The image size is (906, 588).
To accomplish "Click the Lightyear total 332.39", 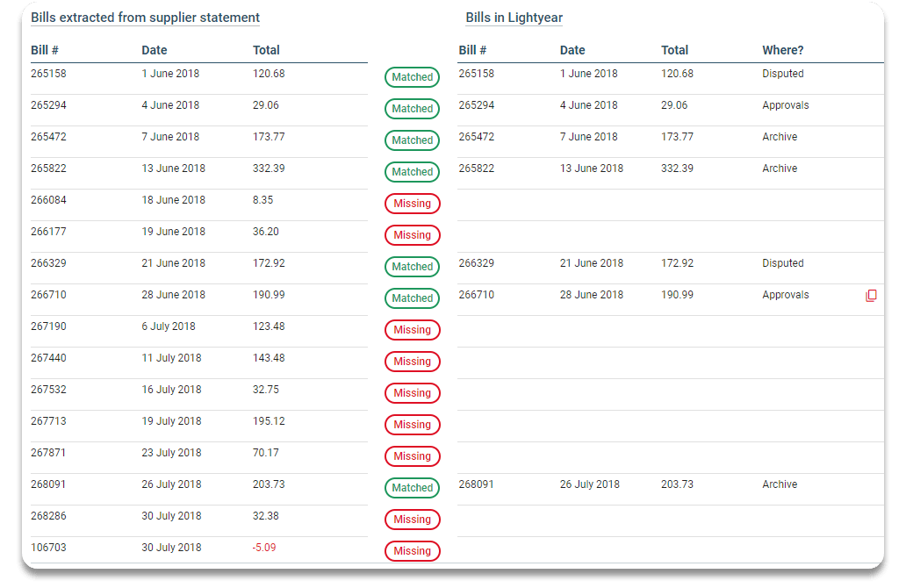I will tap(677, 169).
